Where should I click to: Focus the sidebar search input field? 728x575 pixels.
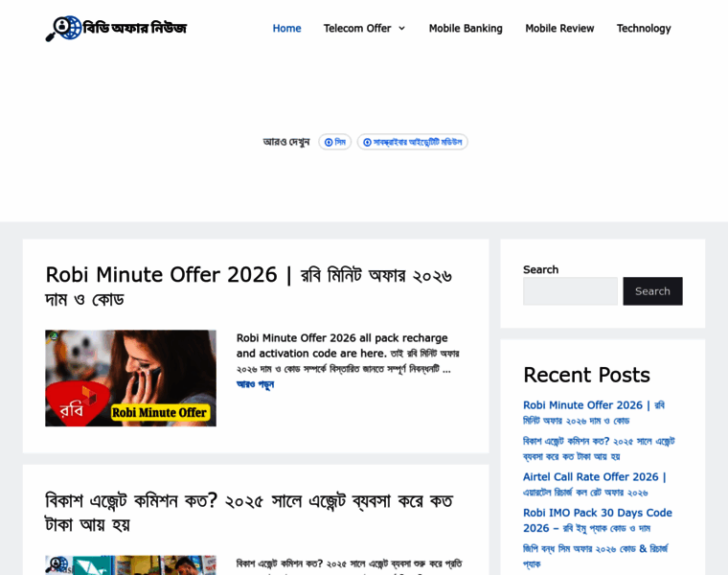coord(570,291)
